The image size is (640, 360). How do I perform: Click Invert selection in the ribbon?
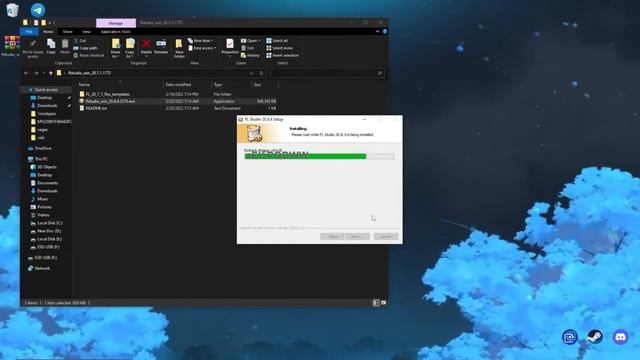point(282,55)
